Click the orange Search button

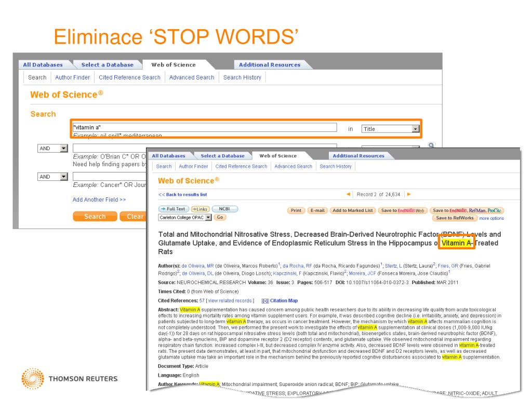coord(95,217)
